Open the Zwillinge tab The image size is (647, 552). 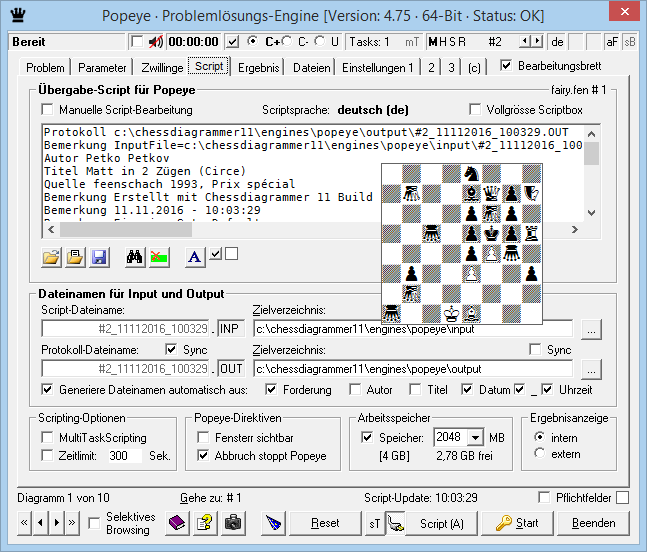click(162, 67)
